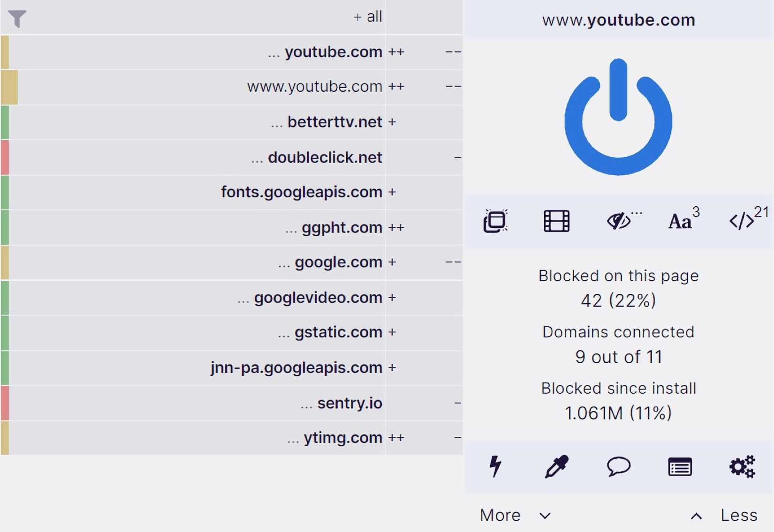Click the + all row
Image resolution: width=774 pixels, height=532 pixels.
coord(367,16)
